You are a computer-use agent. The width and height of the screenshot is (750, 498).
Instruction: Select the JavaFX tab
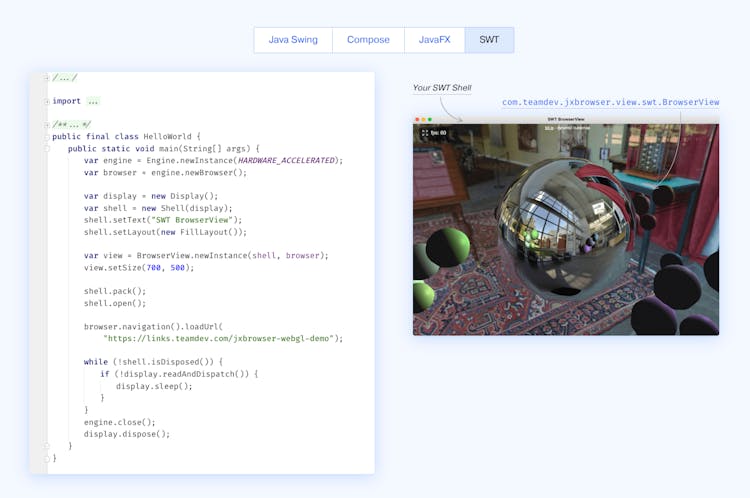click(x=434, y=40)
